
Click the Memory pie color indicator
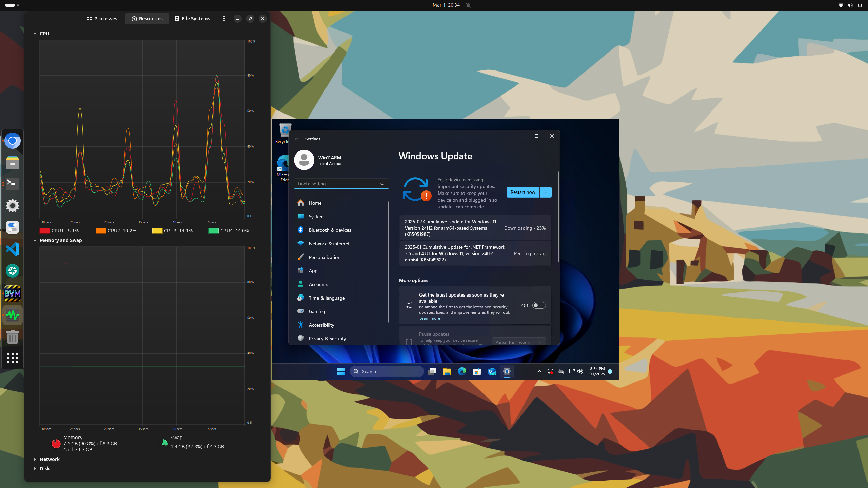56,443
